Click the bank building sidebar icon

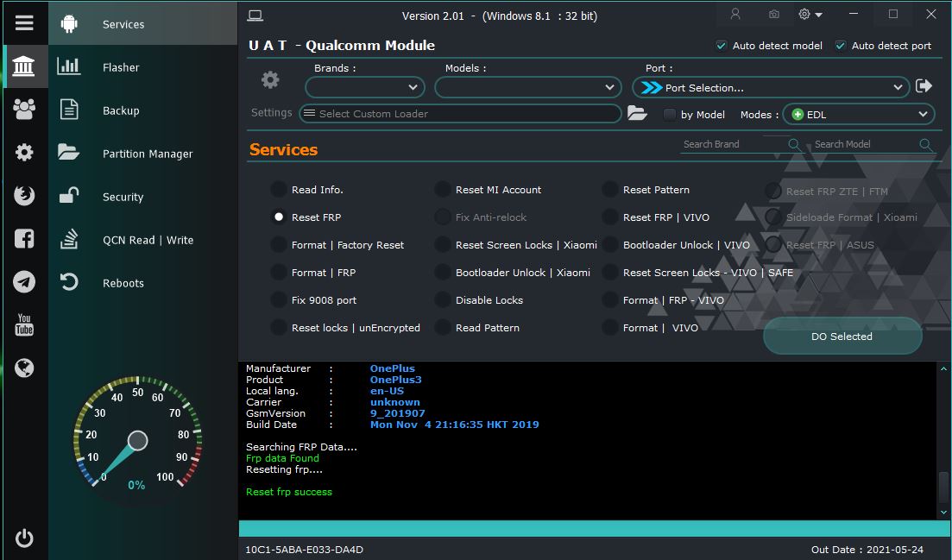[x=23, y=66]
